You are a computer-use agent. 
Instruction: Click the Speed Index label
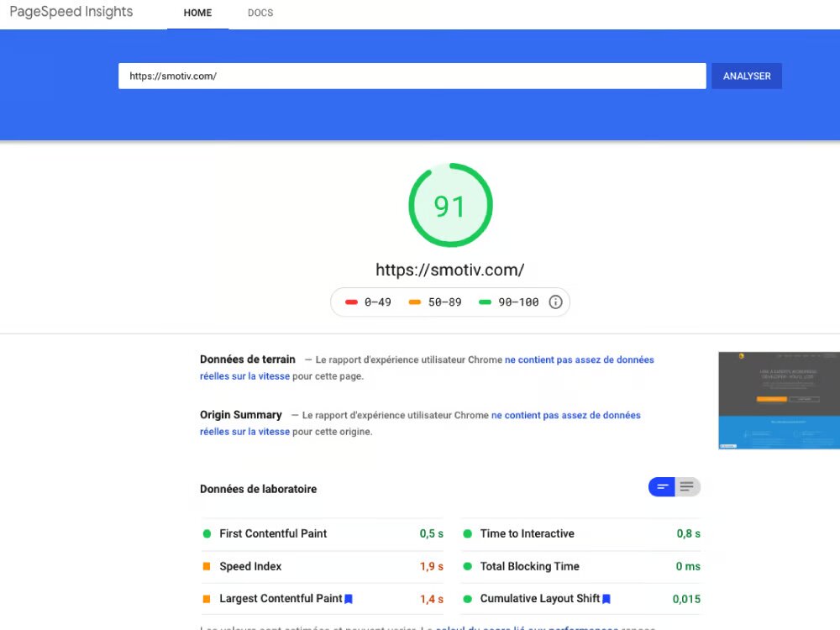(x=250, y=566)
